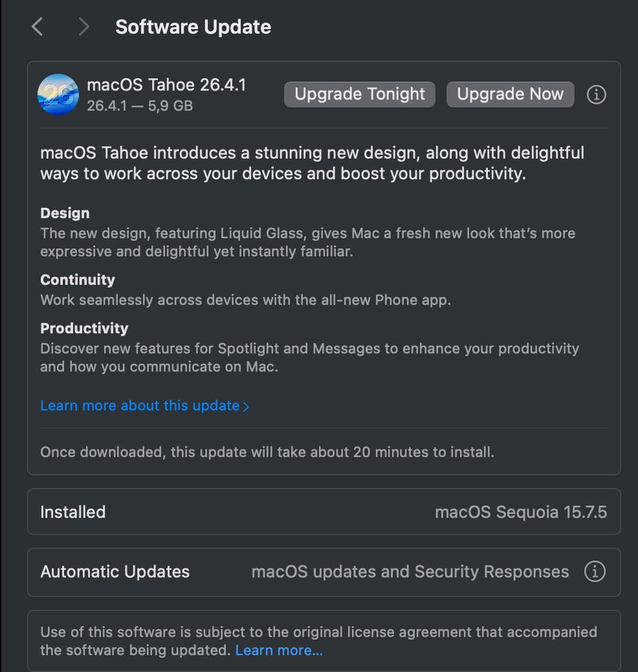Go forward with the right chevron

pyautogui.click(x=83, y=27)
